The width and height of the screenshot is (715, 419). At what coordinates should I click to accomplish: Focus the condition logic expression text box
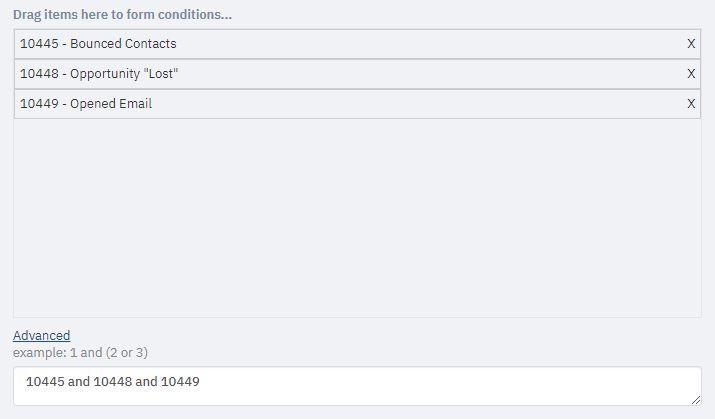pyautogui.click(x=357, y=386)
